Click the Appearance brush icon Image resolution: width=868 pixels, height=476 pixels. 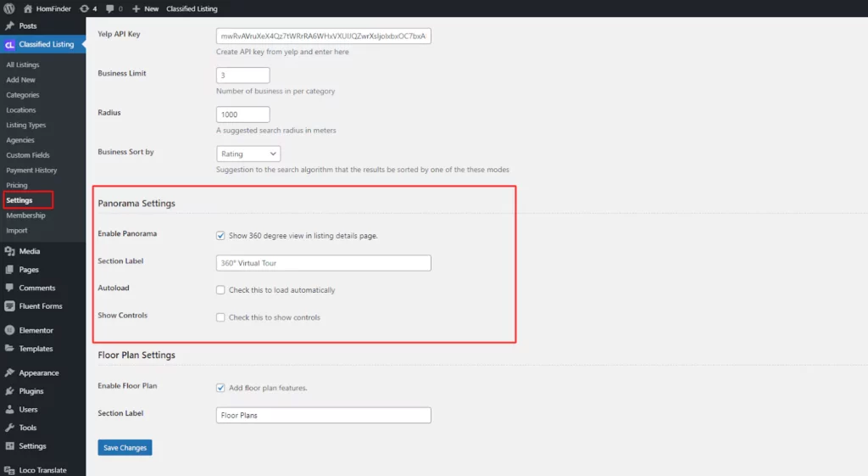point(9,373)
